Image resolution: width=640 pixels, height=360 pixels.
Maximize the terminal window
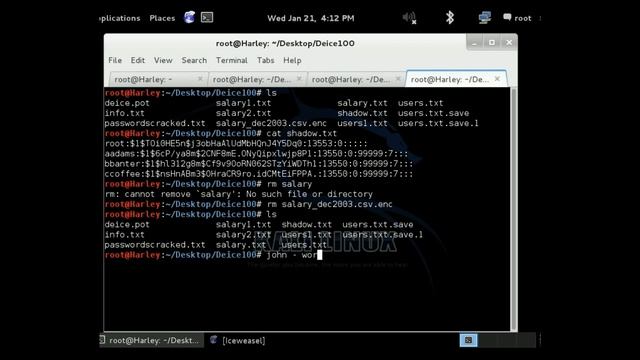pyautogui.click(x=492, y=43)
